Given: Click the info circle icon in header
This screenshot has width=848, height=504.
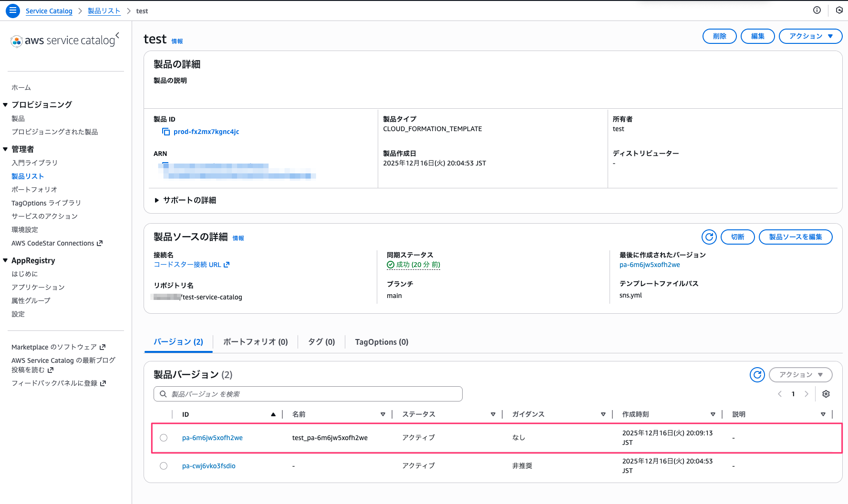Looking at the screenshot, I should [x=817, y=10].
